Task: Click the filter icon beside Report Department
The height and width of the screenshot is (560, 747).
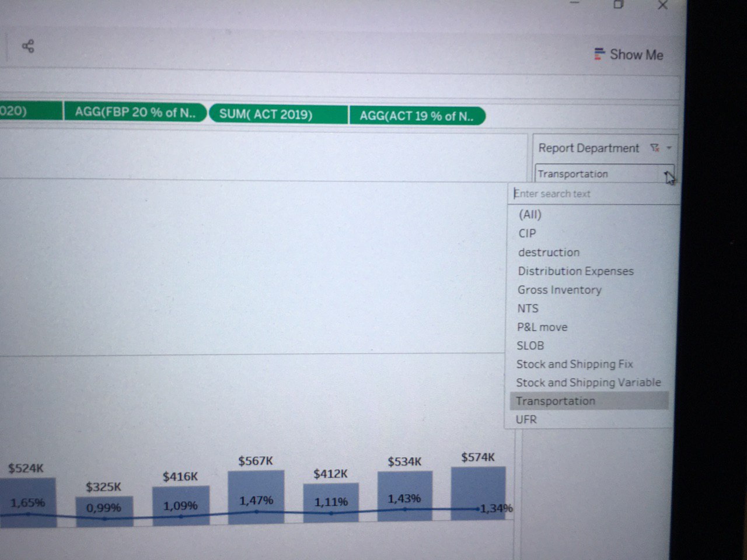Action: [655, 148]
